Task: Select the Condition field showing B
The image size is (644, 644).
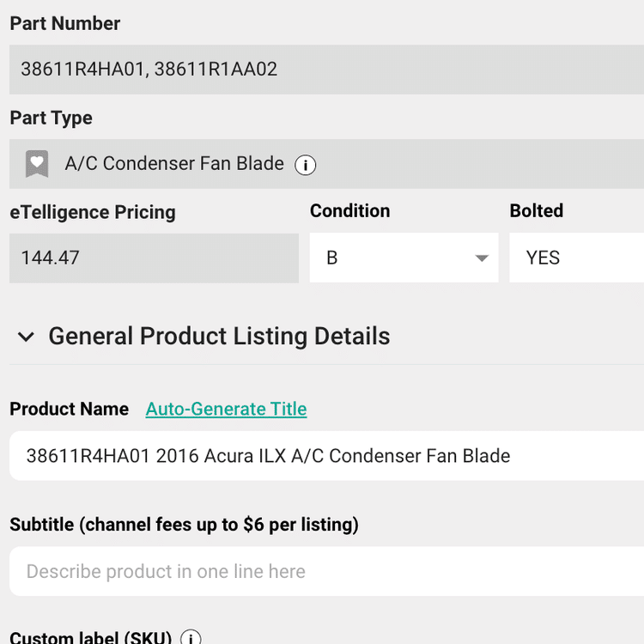Action: (404, 258)
